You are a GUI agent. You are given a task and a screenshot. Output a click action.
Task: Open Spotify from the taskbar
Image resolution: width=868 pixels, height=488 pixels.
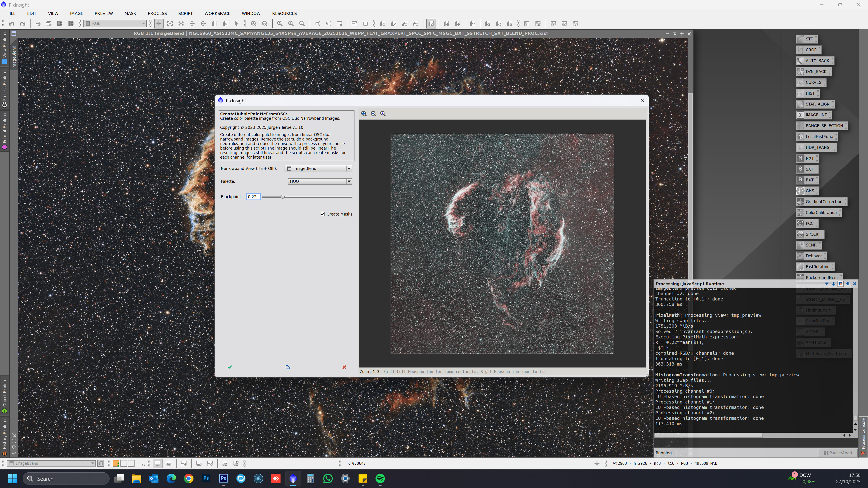380,479
